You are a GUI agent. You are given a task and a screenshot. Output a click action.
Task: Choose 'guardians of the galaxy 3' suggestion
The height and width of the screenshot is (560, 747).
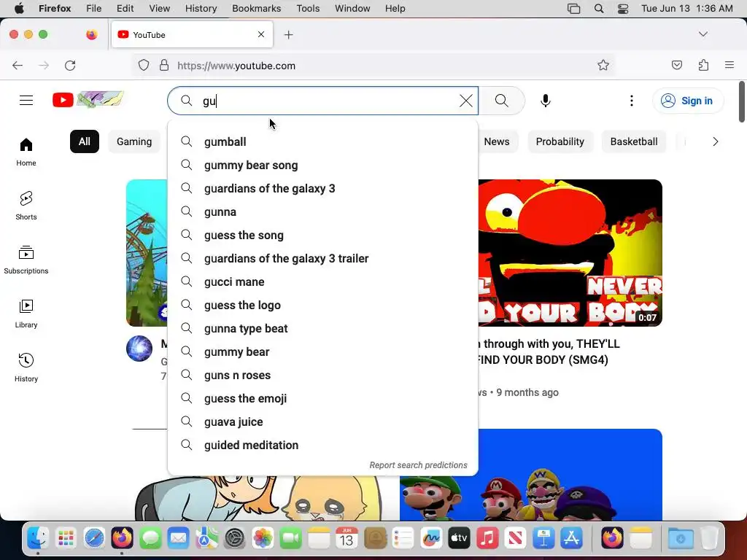[x=323, y=189]
